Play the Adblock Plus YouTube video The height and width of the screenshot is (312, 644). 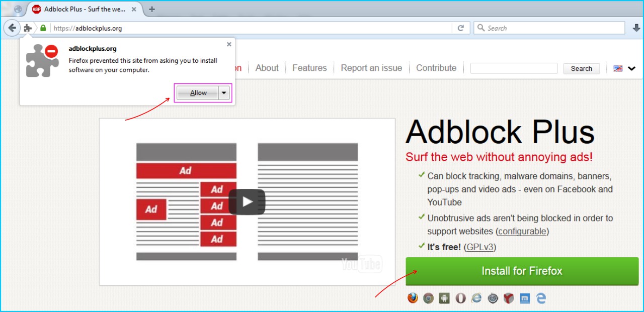tap(247, 202)
